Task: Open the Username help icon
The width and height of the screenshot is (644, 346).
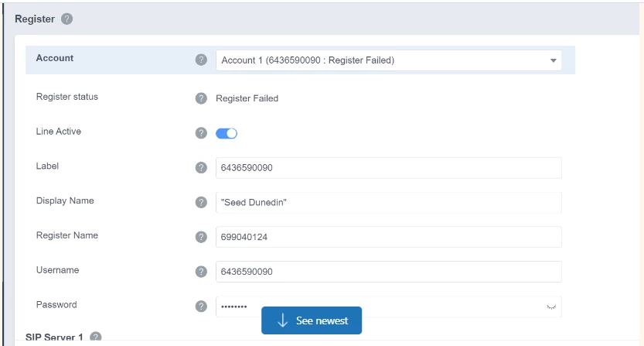Action: pos(201,272)
